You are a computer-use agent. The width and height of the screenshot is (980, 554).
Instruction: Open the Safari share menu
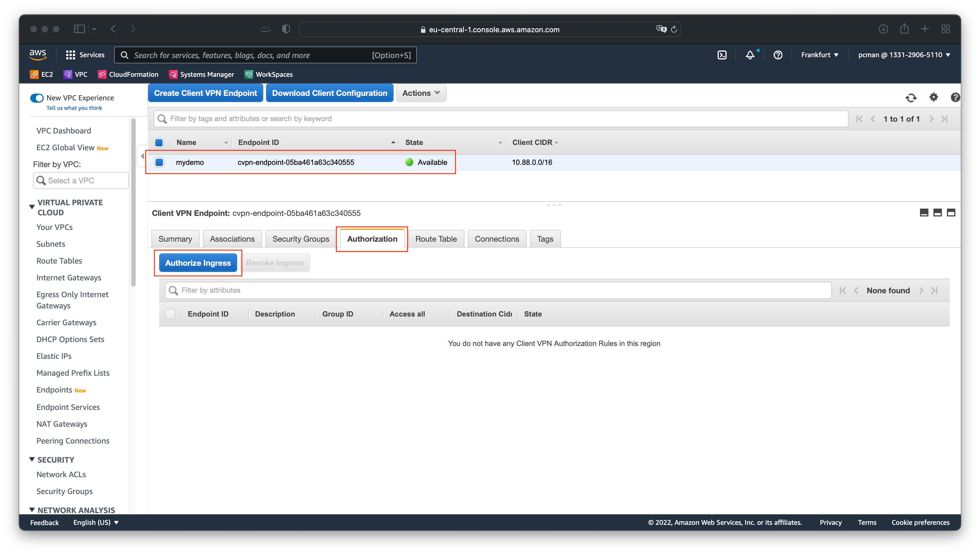pyautogui.click(x=904, y=29)
